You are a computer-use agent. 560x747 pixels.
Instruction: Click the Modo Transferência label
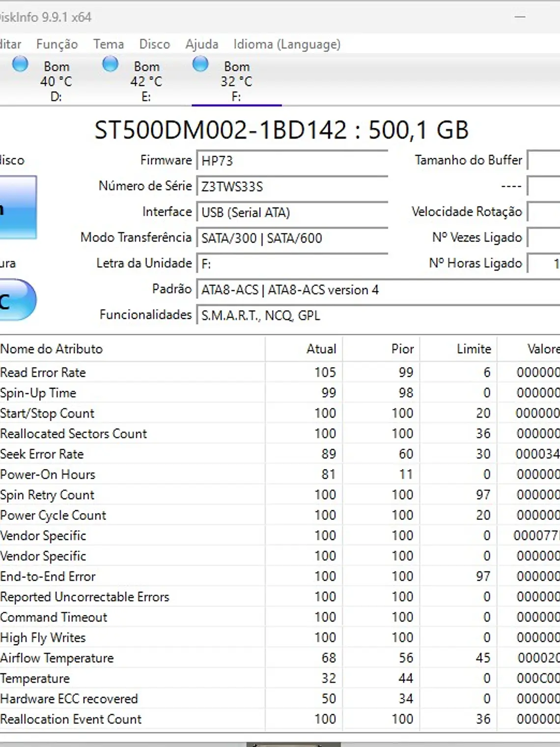pyautogui.click(x=136, y=237)
